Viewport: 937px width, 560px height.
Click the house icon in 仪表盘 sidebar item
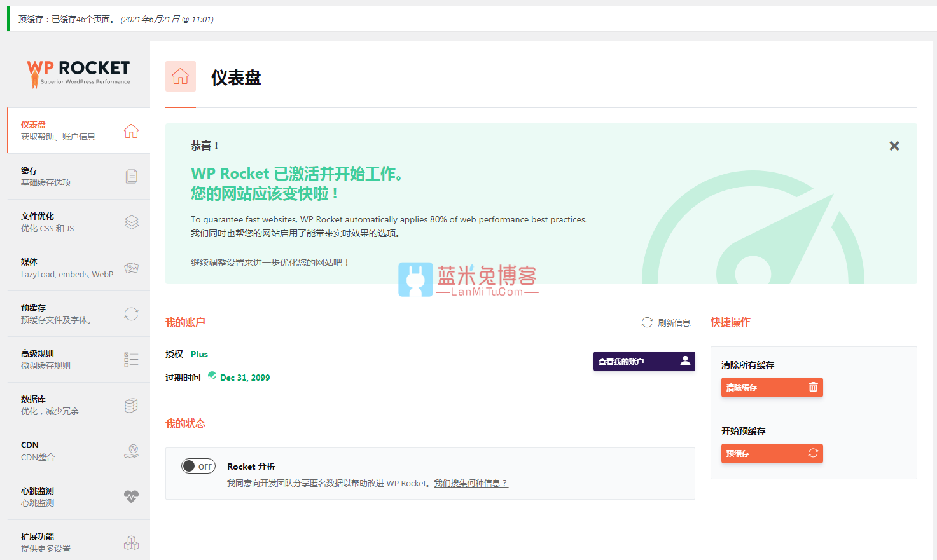coord(131,131)
